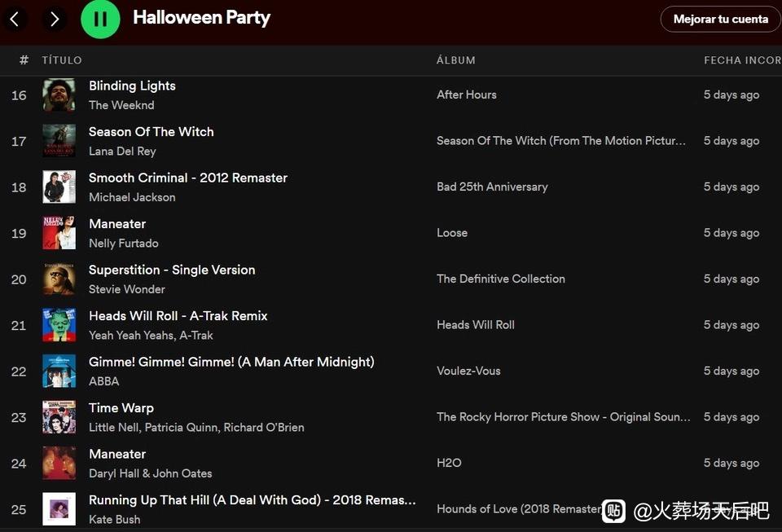Open Season Of The Witch cover thumbnail
782x532 pixels.
click(x=59, y=141)
